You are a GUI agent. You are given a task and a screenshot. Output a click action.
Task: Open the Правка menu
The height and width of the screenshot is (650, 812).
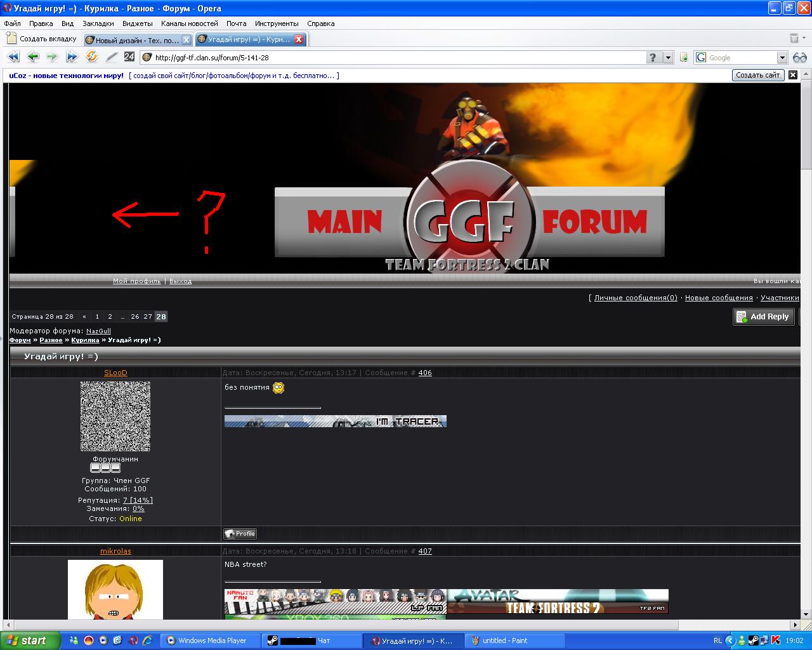[41, 23]
